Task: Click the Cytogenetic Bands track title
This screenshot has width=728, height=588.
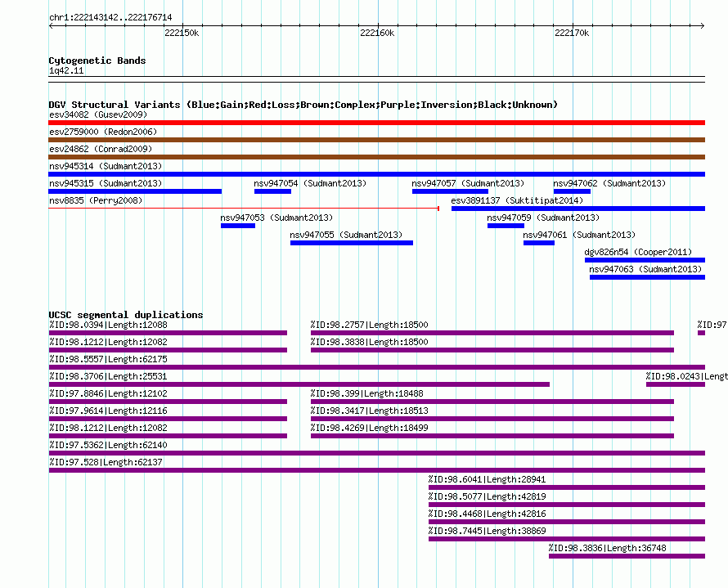Action: click(97, 61)
